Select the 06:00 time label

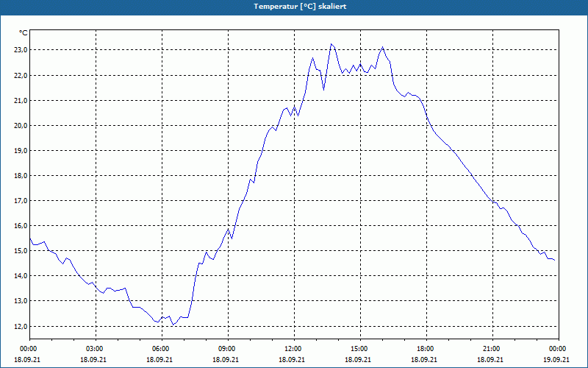(x=162, y=349)
